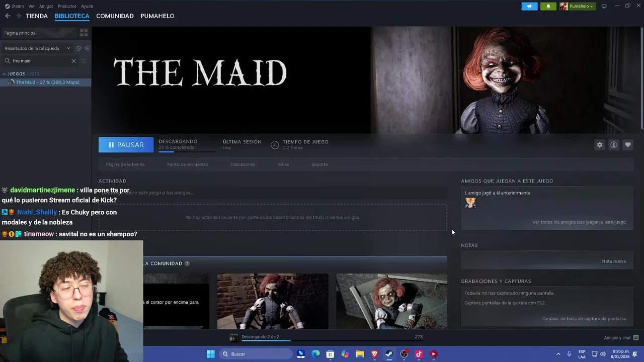Open Microsoft Store from taskbar

[330, 354]
